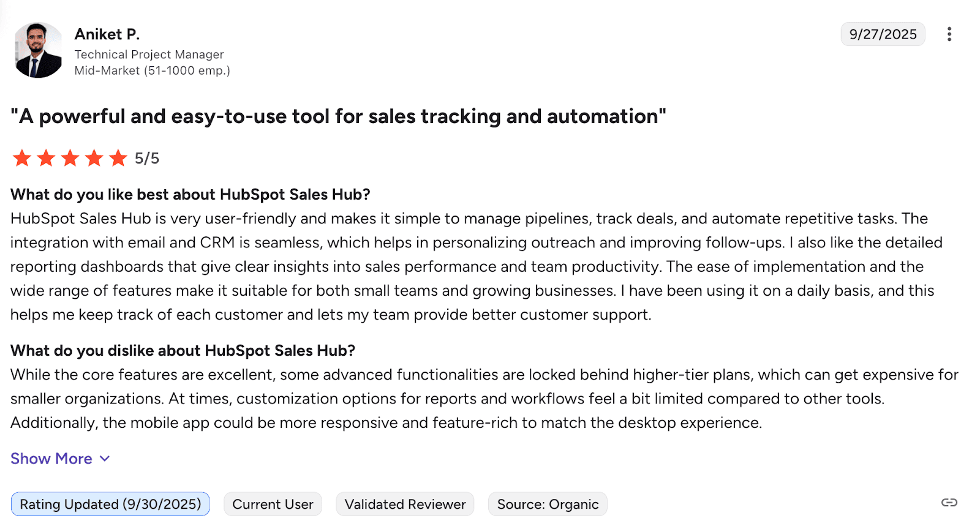Click the fourth rating star
980x532 pixels.
click(94, 158)
